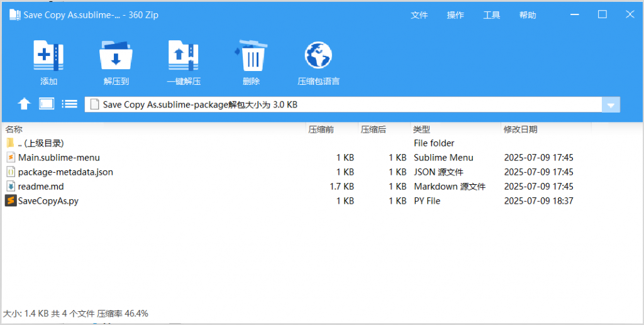This screenshot has height=325, width=644.
Task: Click the archive path address field
Action: coord(343,104)
